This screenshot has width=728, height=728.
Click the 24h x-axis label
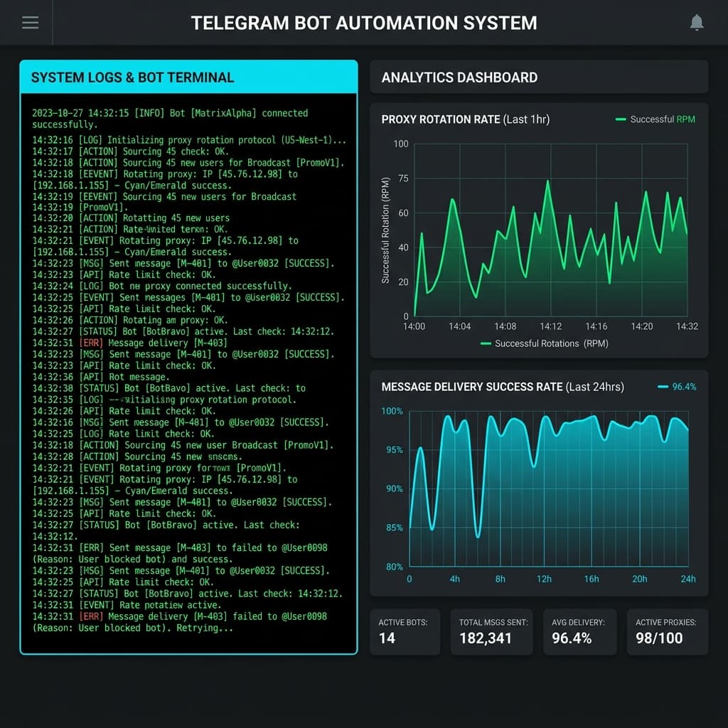pyautogui.click(x=688, y=579)
